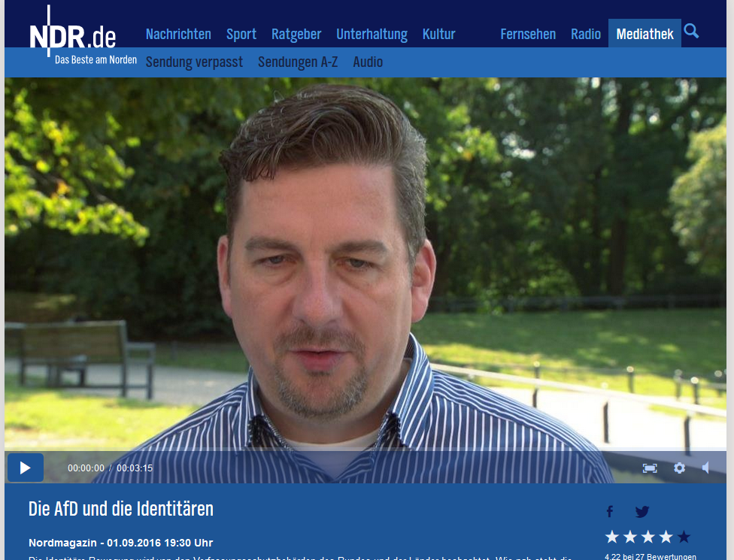734x560 pixels.
Task: Mute the video with speaker icon
Action: click(x=706, y=468)
